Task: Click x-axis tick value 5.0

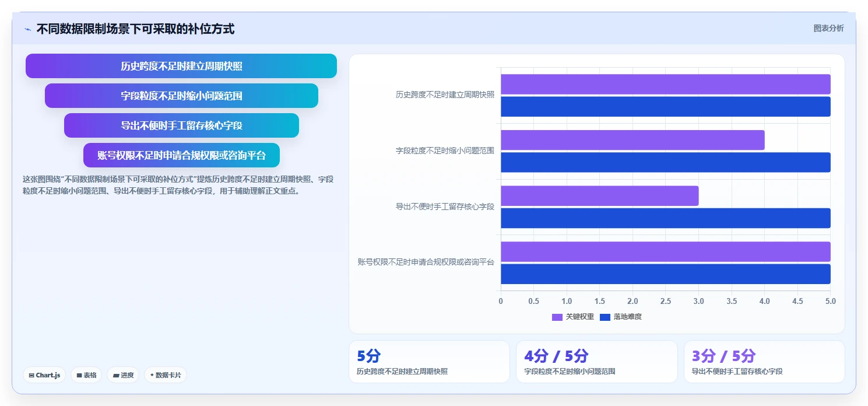Action: [x=830, y=301]
